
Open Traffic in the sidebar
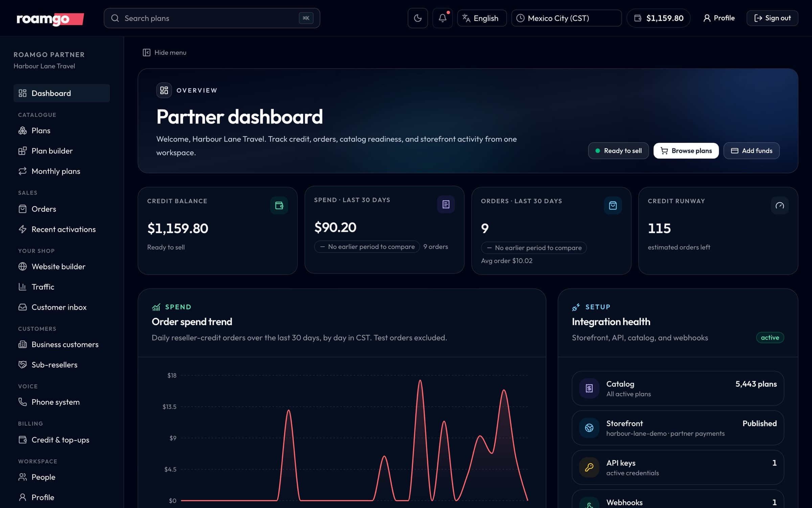[x=62, y=287]
